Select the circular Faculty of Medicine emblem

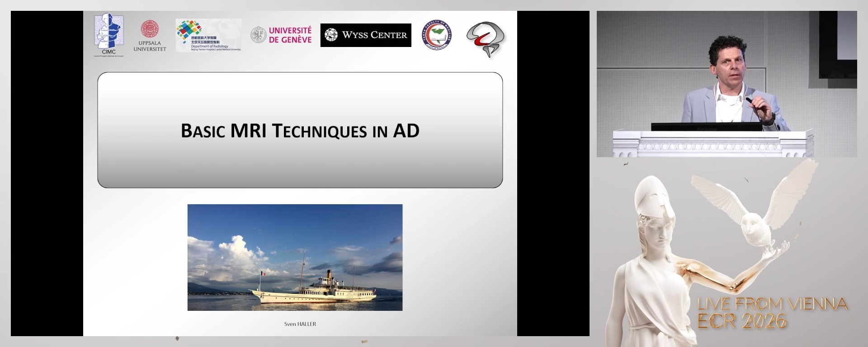pos(436,35)
